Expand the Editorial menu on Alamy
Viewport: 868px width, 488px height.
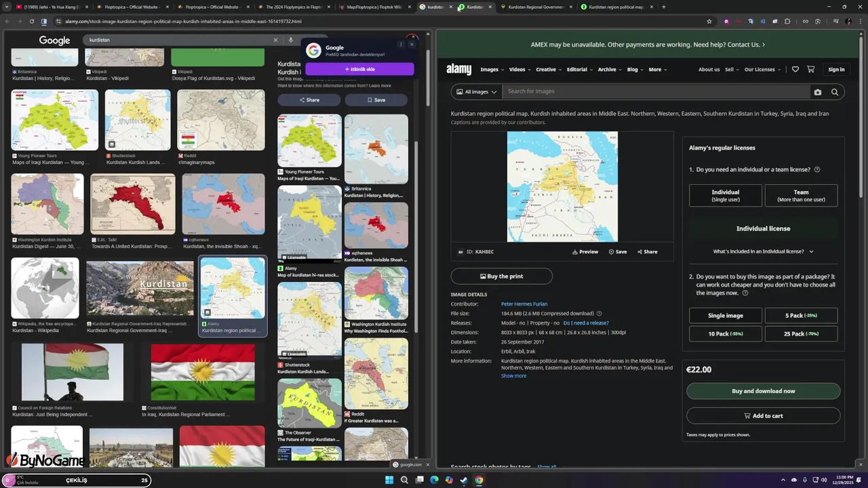pos(580,70)
